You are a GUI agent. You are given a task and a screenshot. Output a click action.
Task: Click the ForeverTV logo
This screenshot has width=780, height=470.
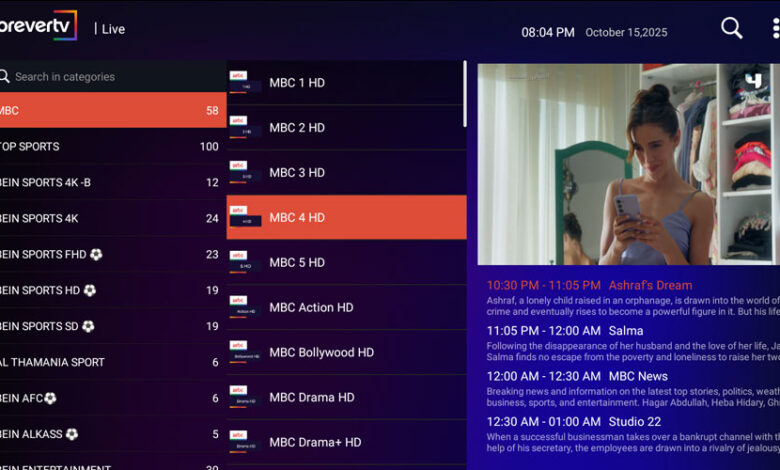pyautogui.click(x=38, y=27)
